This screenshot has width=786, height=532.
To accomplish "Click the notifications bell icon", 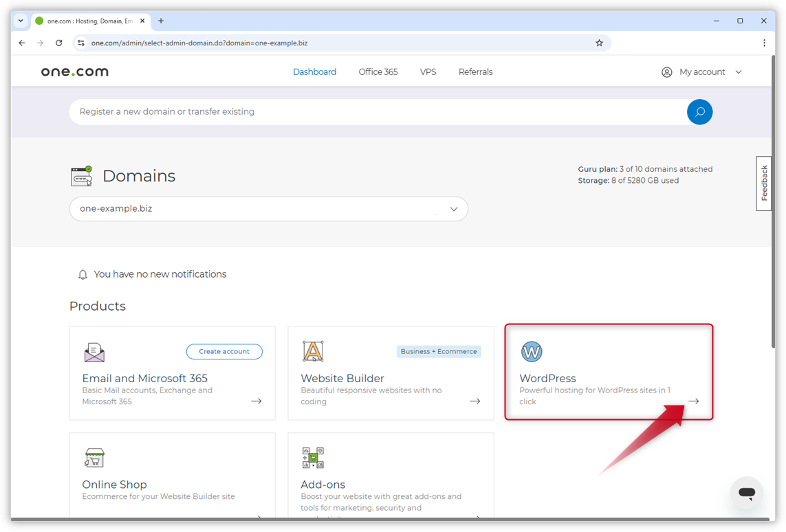I will coord(83,274).
